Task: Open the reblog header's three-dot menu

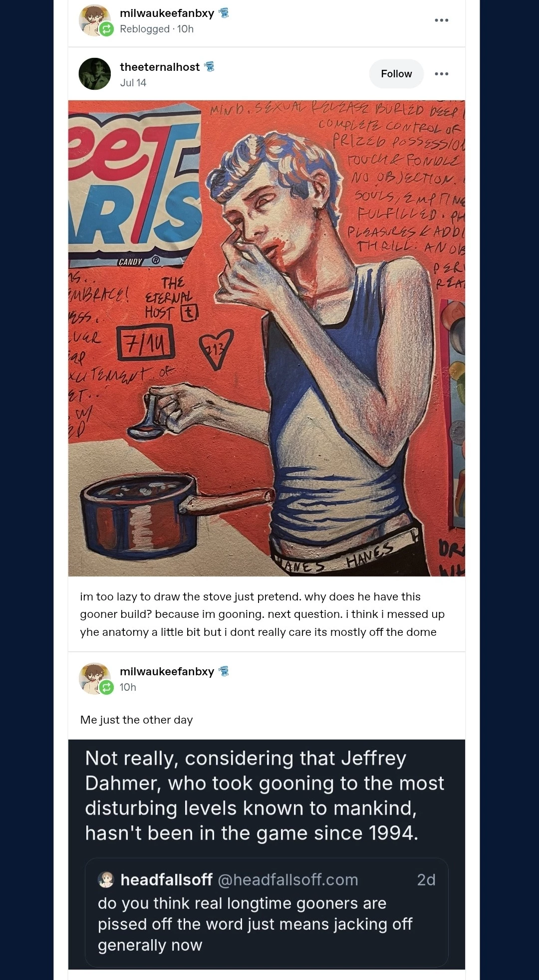Action: point(441,20)
